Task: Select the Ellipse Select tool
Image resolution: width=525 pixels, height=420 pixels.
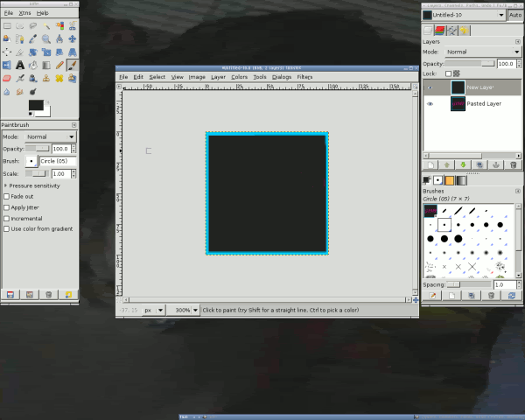Action: pos(20,25)
